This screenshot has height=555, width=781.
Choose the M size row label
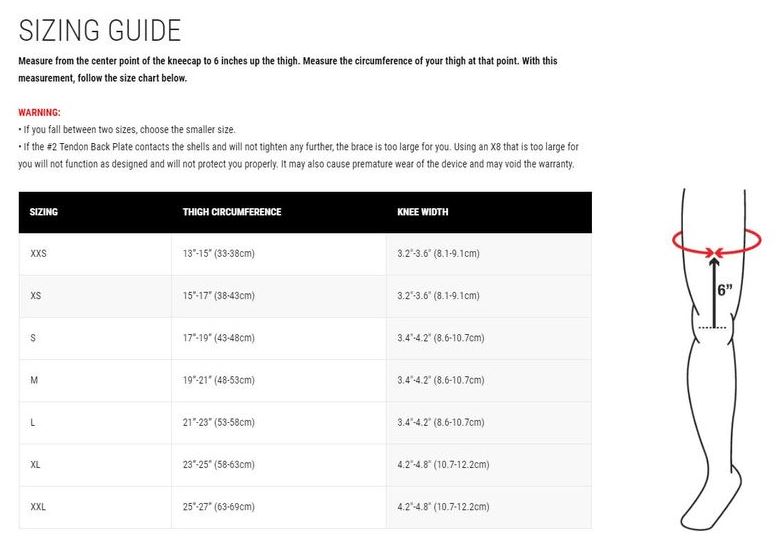tap(34, 380)
